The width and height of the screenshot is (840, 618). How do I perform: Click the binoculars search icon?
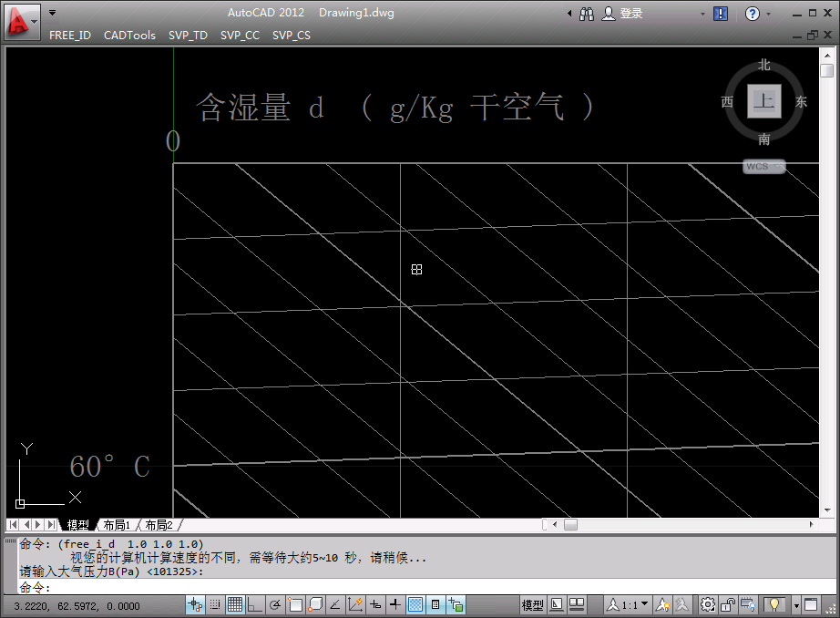click(587, 14)
